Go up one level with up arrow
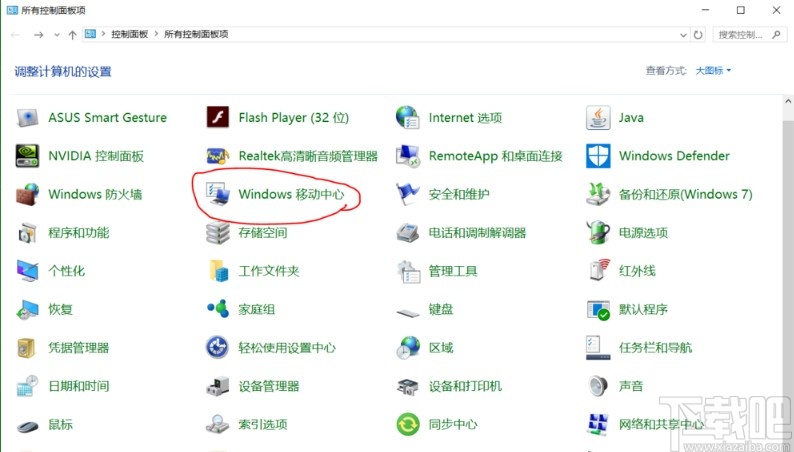 click(72, 35)
